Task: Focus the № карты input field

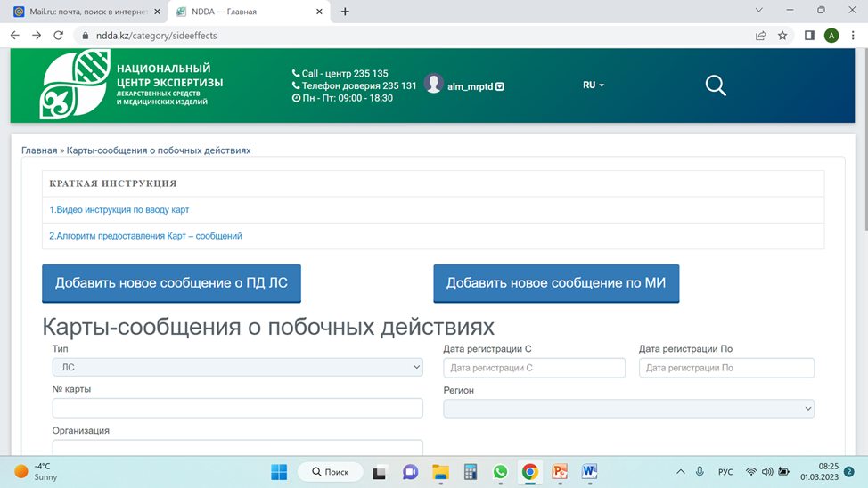Action: pyautogui.click(x=237, y=409)
